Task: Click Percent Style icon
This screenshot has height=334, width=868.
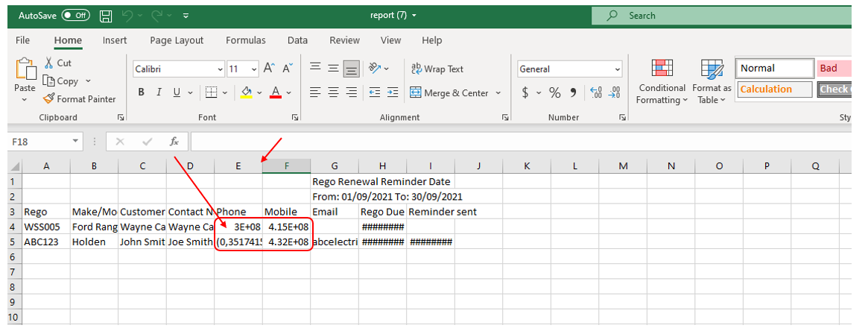Action: click(554, 92)
